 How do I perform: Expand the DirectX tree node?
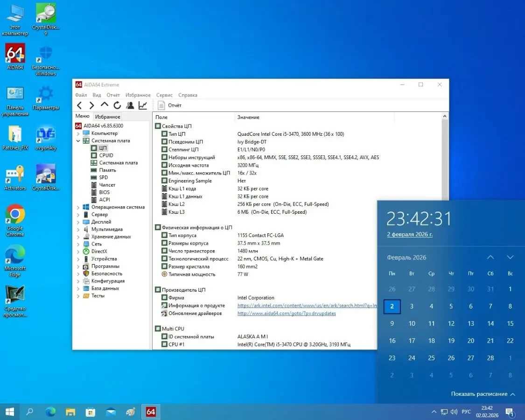[78, 252]
